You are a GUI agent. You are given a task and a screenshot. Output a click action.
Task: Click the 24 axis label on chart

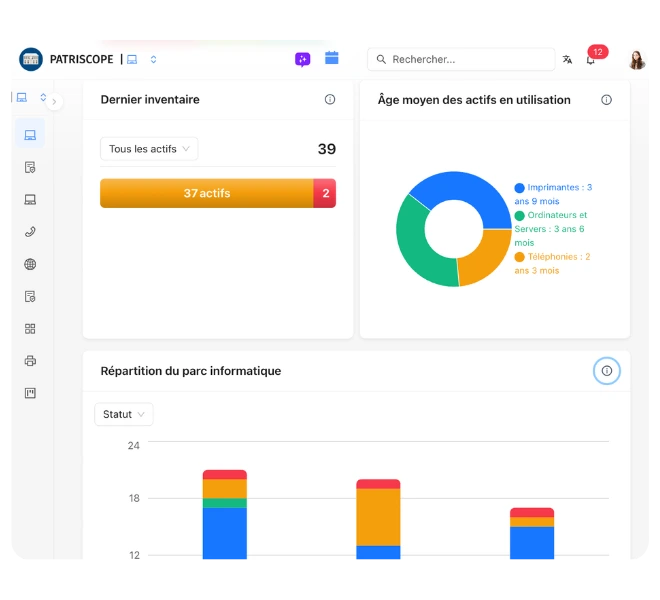pos(133,445)
